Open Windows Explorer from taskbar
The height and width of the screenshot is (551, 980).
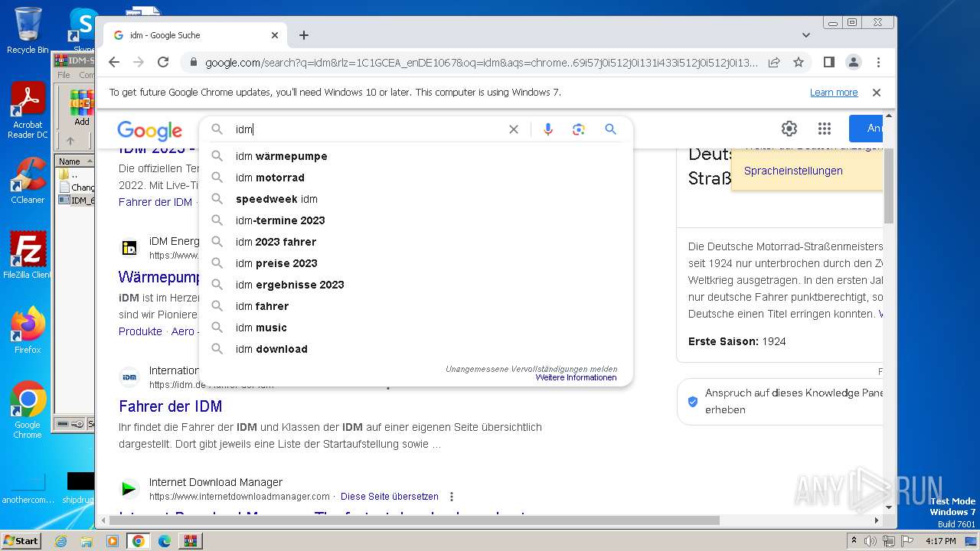coord(87,541)
